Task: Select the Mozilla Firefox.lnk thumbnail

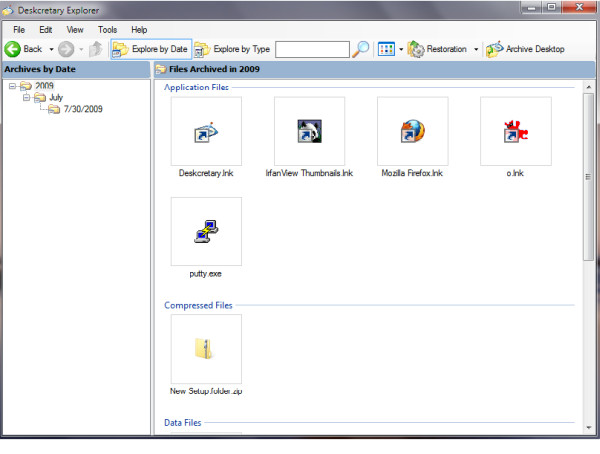Action: point(412,131)
